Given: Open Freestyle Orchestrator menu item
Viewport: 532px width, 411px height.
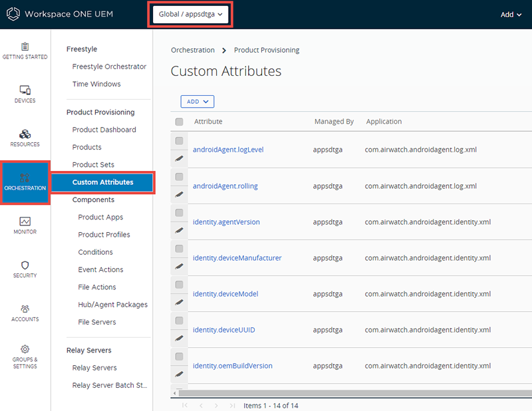Looking at the screenshot, I should click(x=109, y=67).
